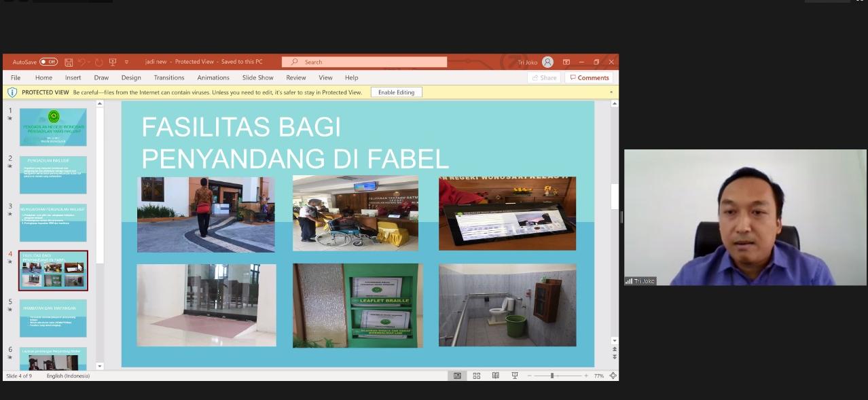
Task: Open Reading View from status bar
Action: [495, 376]
